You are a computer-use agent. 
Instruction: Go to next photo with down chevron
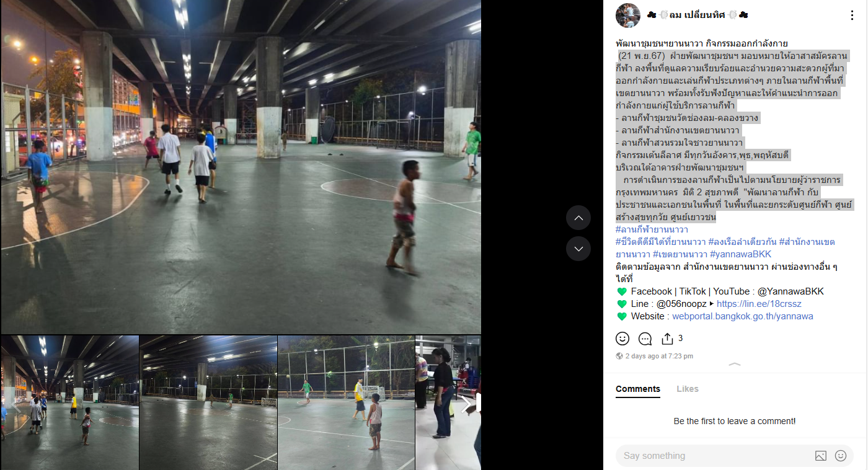(578, 249)
